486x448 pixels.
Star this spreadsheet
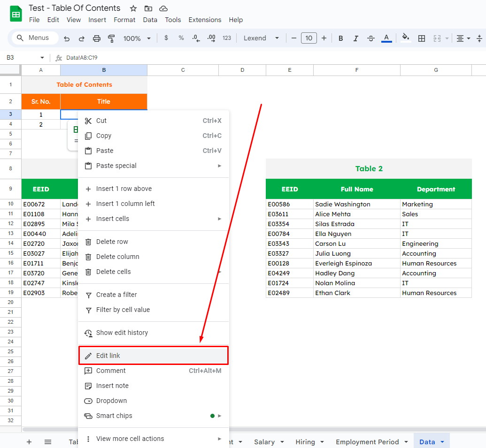133,8
